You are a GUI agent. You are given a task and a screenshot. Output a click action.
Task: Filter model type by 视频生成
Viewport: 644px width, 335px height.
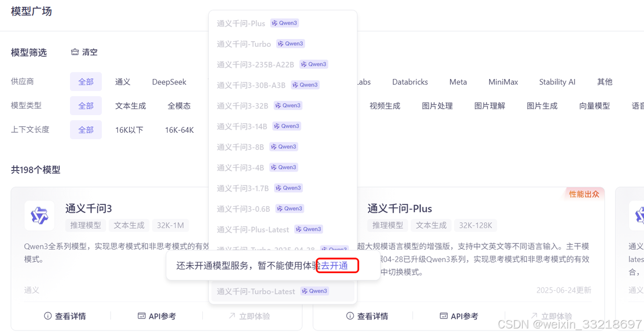pyautogui.click(x=385, y=106)
